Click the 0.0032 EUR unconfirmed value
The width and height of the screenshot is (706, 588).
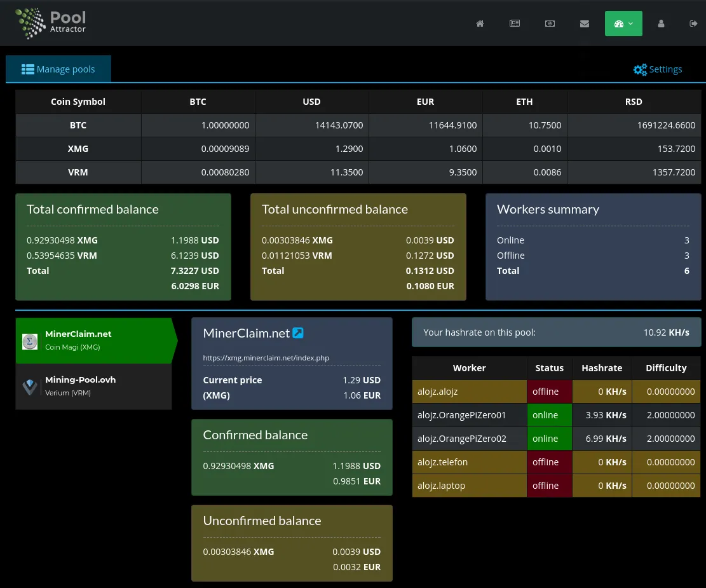(x=356, y=567)
